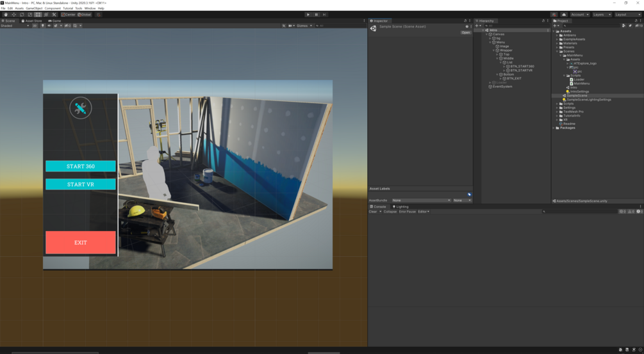Click the Pause button
The height and width of the screenshot is (354, 644).
317,14
